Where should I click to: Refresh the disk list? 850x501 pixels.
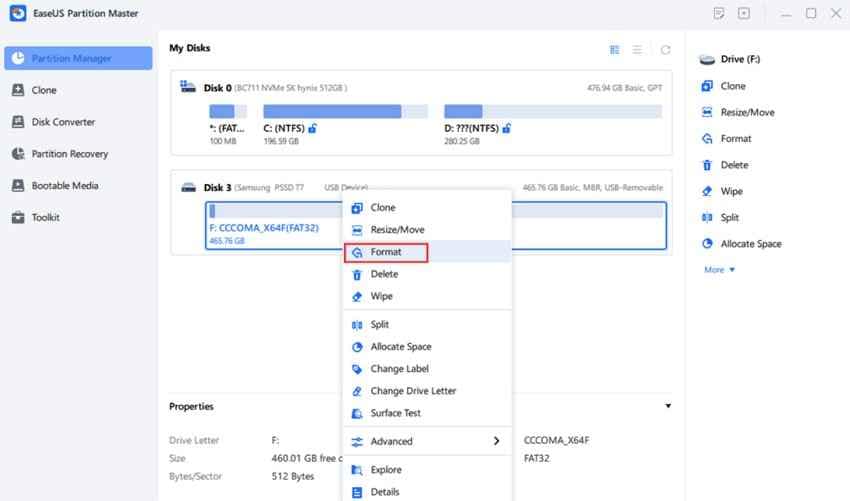[x=665, y=50]
